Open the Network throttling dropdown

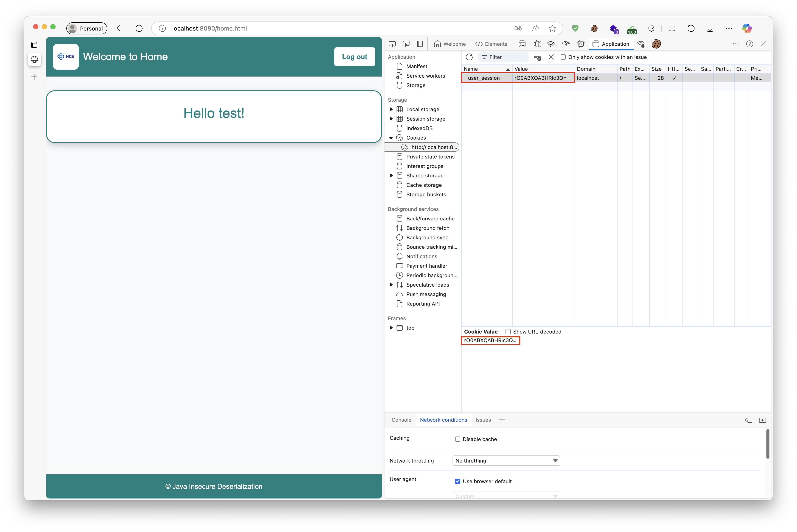tap(506, 460)
